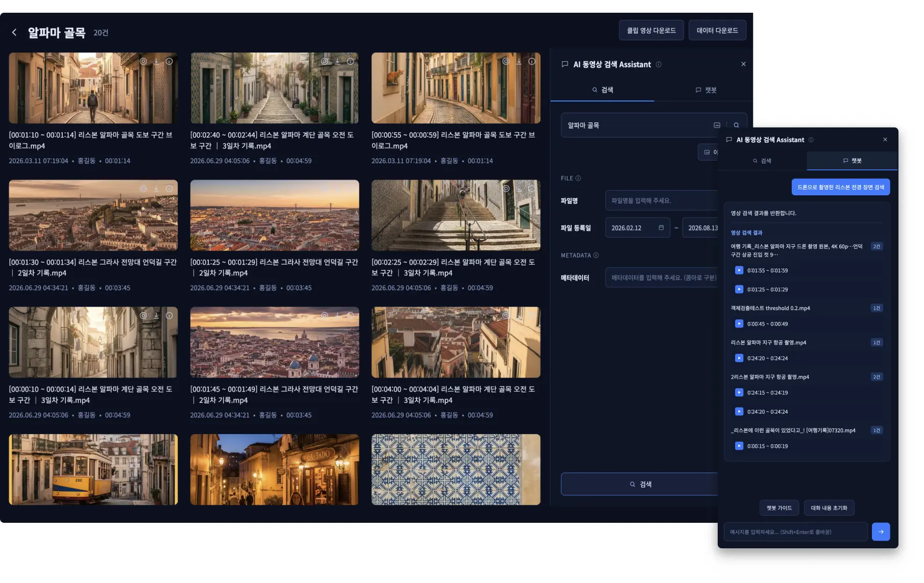Viewport: 924px width, 583px height.
Task: Click download icon on the 00:01:10 clip thumbnail
Action: tap(156, 61)
